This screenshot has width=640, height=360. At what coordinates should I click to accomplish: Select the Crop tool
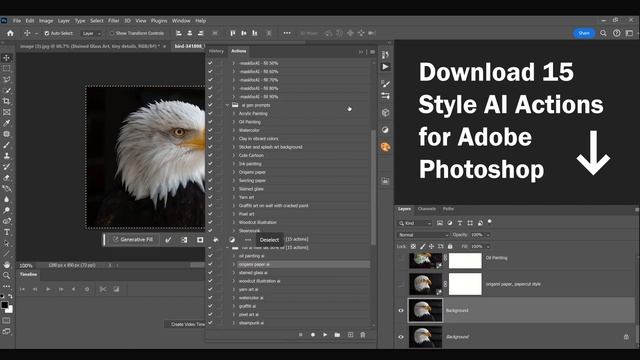coord(7,101)
